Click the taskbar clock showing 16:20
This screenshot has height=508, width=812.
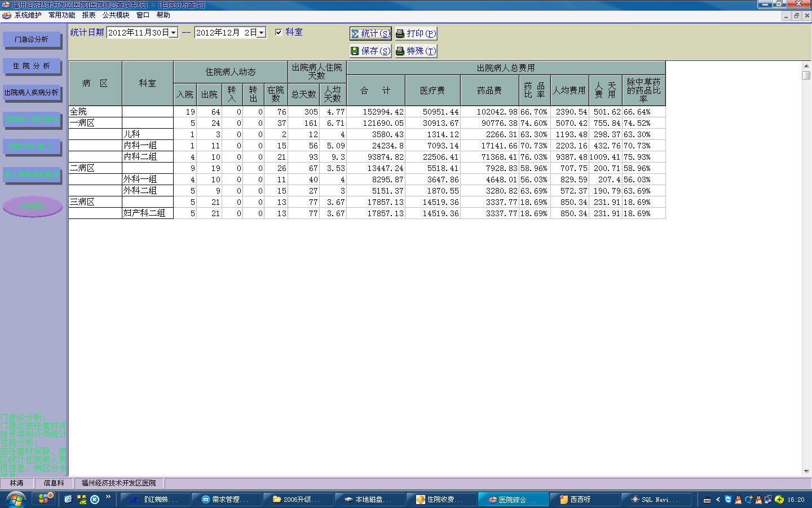pyautogui.click(x=796, y=500)
